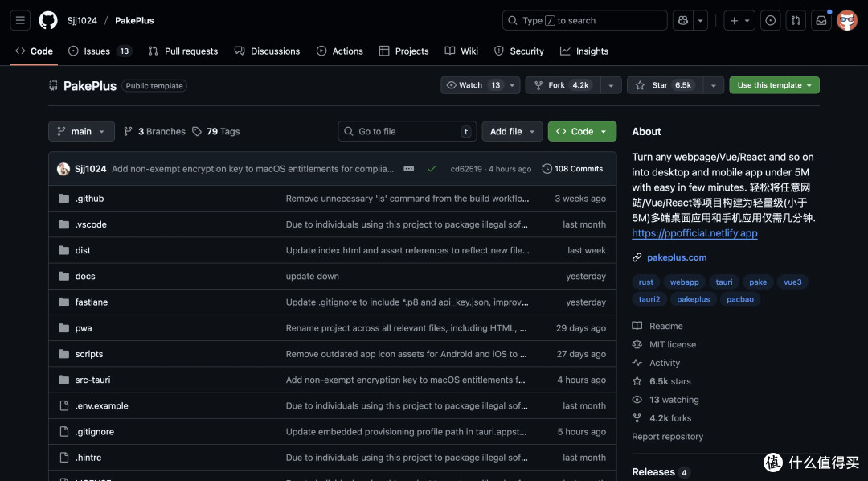Open the Wiki tab
The width and height of the screenshot is (868, 481).
pyautogui.click(x=461, y=51)
